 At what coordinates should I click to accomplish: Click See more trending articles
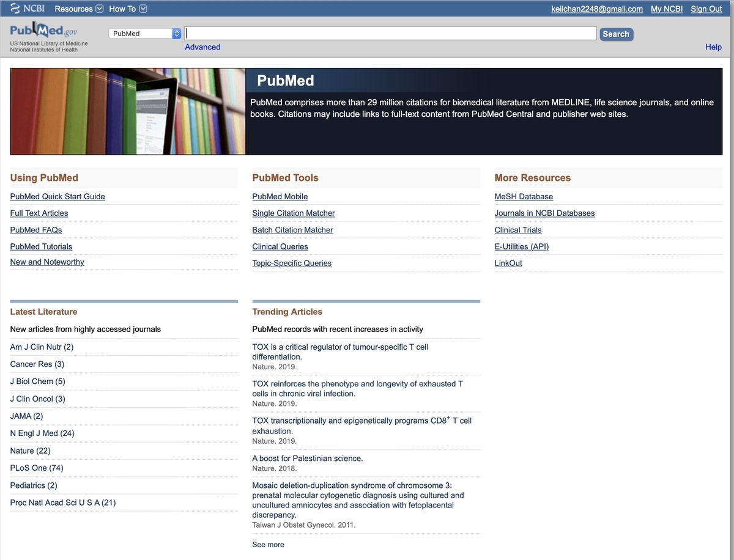[x=268, y=544]
